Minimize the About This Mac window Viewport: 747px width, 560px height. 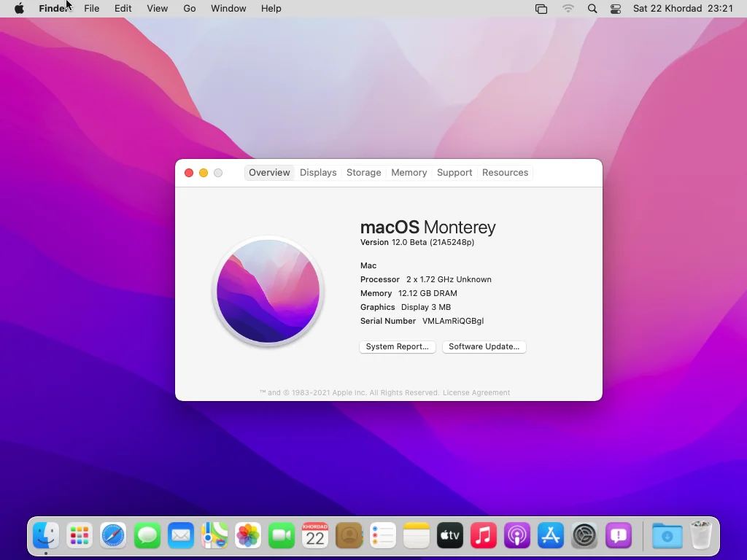coord(204,173)
